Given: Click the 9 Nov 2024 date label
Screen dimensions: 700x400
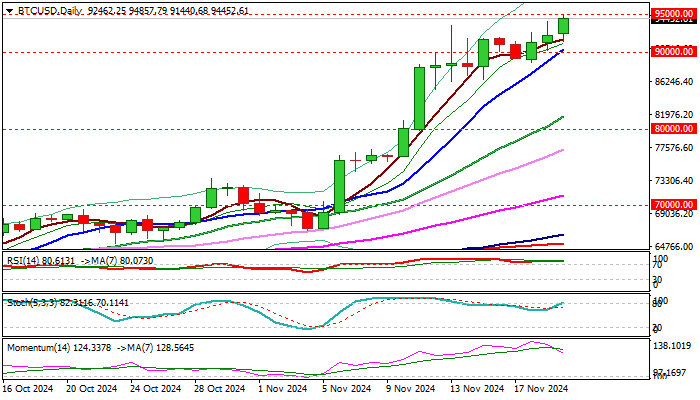Looking at the screenshot, I should click(411, 389).
